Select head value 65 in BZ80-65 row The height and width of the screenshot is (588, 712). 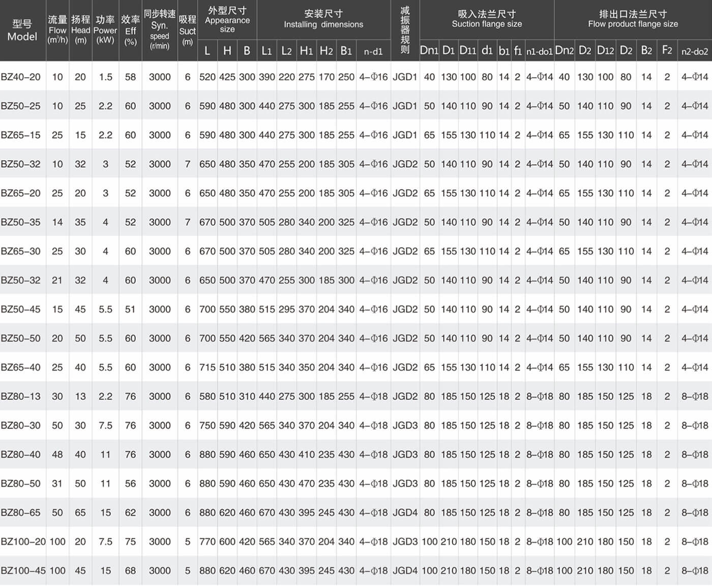pyautogui.click(x=80, y=512)
